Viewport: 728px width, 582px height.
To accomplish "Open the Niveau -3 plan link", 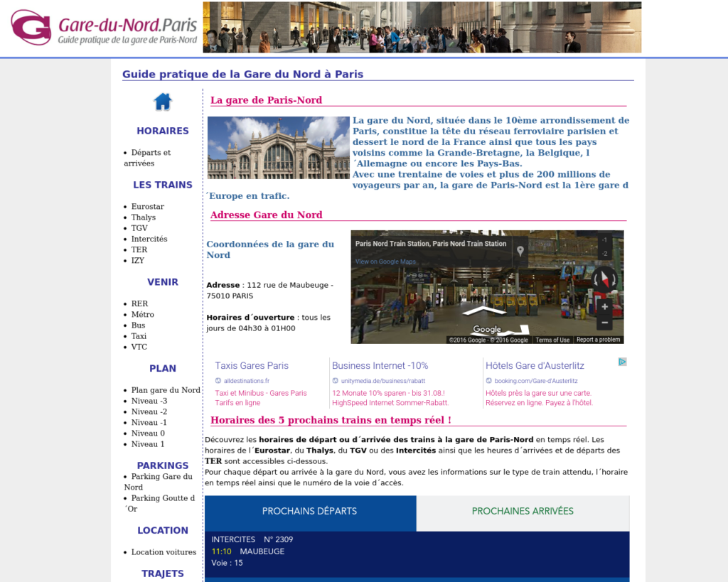I will click(149, 401).
